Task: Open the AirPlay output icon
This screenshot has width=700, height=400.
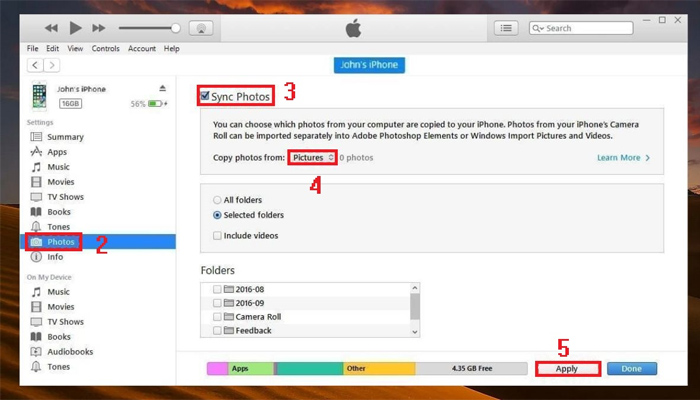Action: [201, 28]
